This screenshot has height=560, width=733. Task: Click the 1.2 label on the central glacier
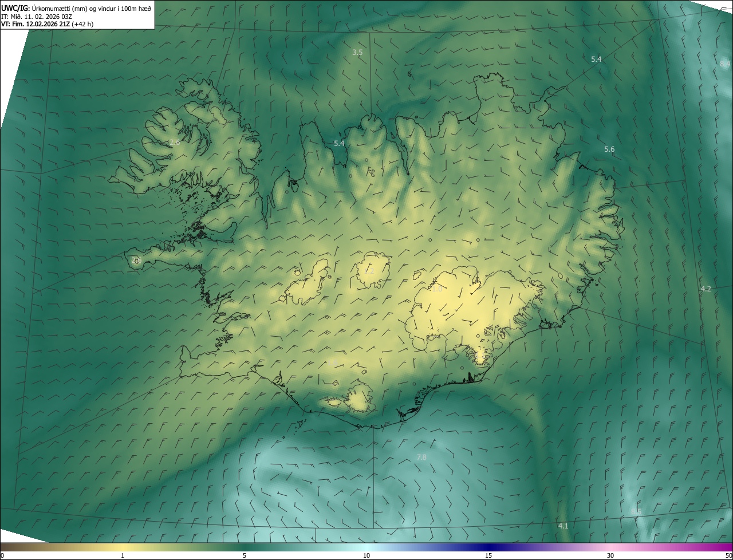pos(369,271)
